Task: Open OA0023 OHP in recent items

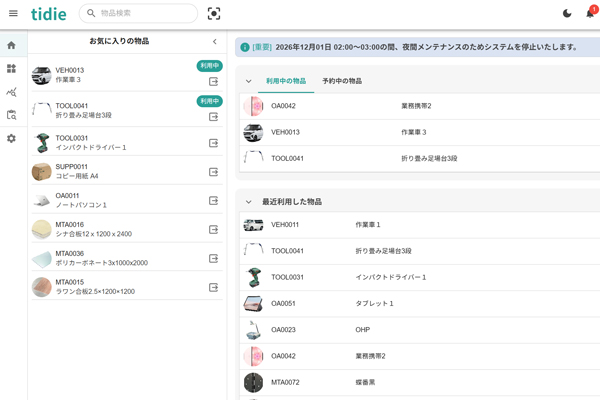Action: 420,330
